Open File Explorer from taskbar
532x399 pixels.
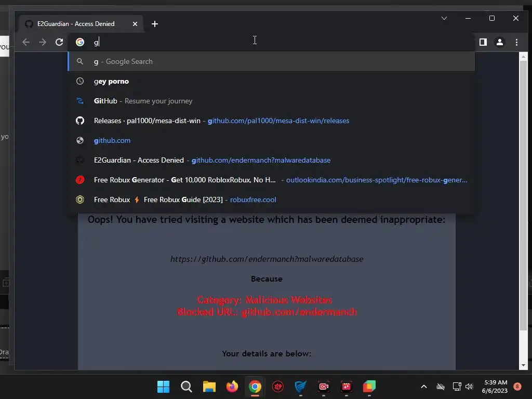tap(209, 387)
